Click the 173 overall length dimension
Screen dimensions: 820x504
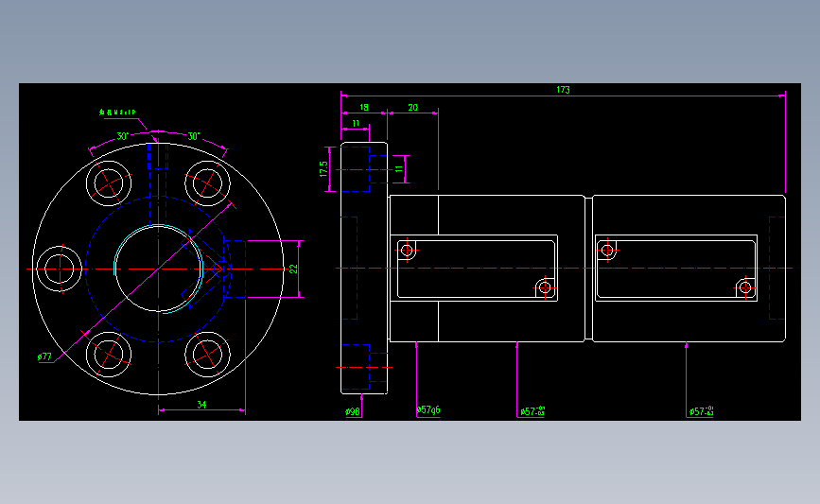coord(563,90)
